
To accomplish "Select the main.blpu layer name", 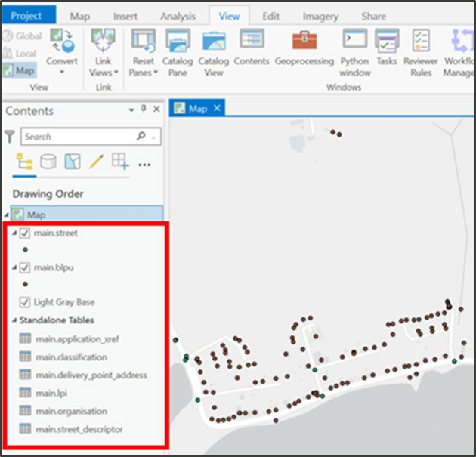I will coord(54,267).
